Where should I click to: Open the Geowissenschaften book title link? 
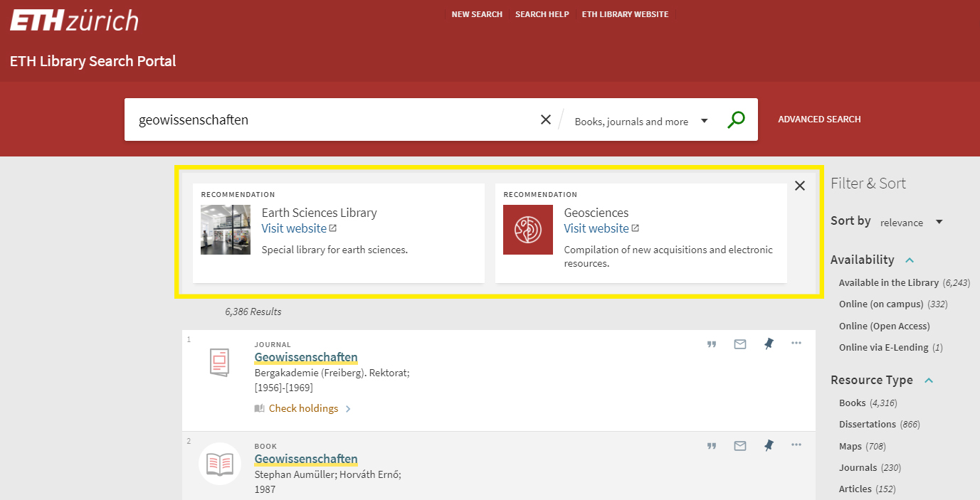[x=306, y=459]
